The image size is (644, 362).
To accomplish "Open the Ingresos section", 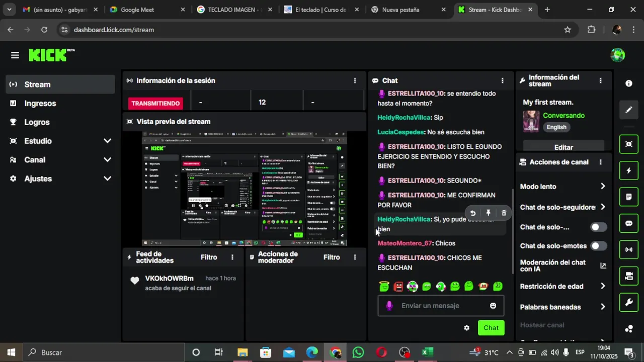I will coord(60,103).
